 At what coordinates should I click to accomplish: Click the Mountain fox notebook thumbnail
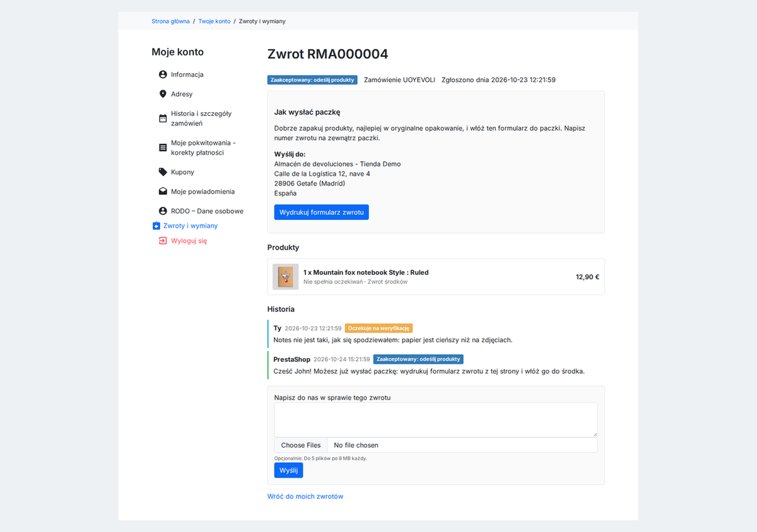click(286, 277)
